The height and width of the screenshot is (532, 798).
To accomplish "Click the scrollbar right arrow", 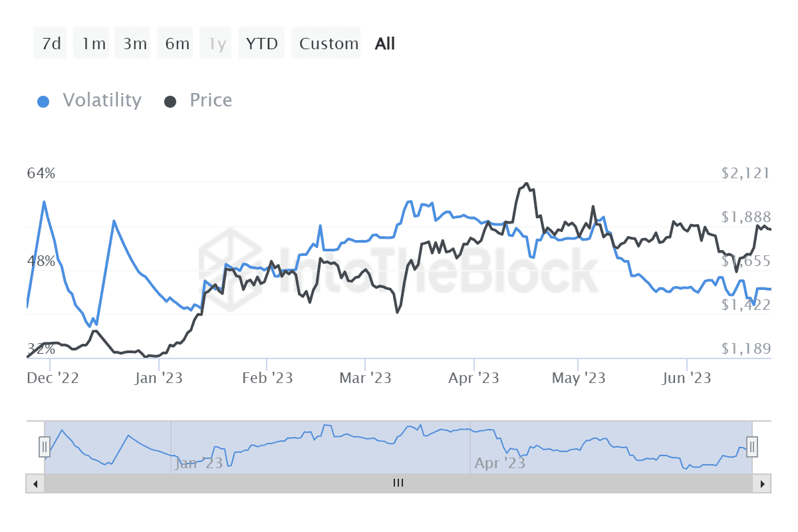I will [x=762, y=483].
